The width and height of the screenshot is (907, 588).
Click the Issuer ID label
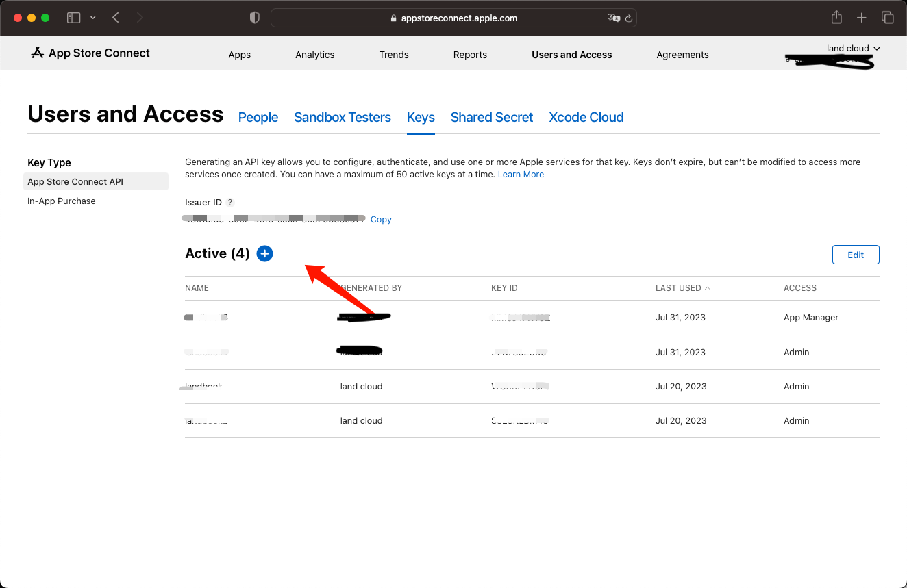[x=203, y=203]
